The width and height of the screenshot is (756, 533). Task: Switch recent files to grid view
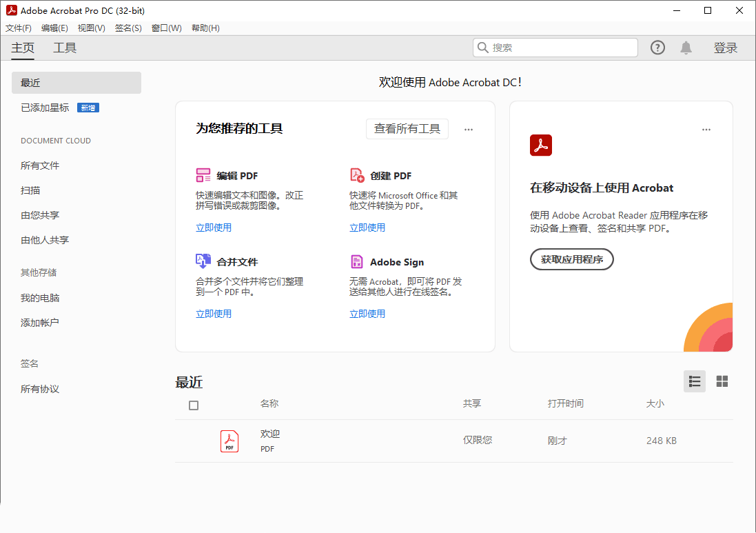coord(722,381)
